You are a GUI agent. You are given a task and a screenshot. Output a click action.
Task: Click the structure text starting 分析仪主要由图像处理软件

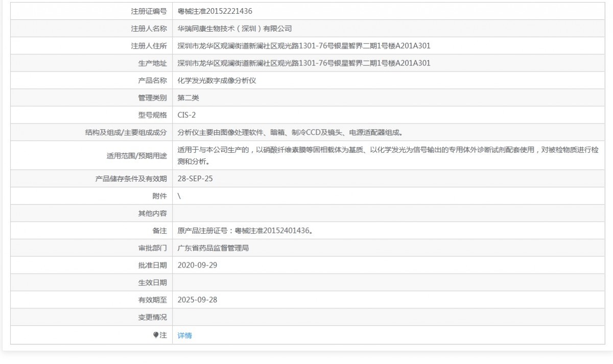tap(290, 133)
